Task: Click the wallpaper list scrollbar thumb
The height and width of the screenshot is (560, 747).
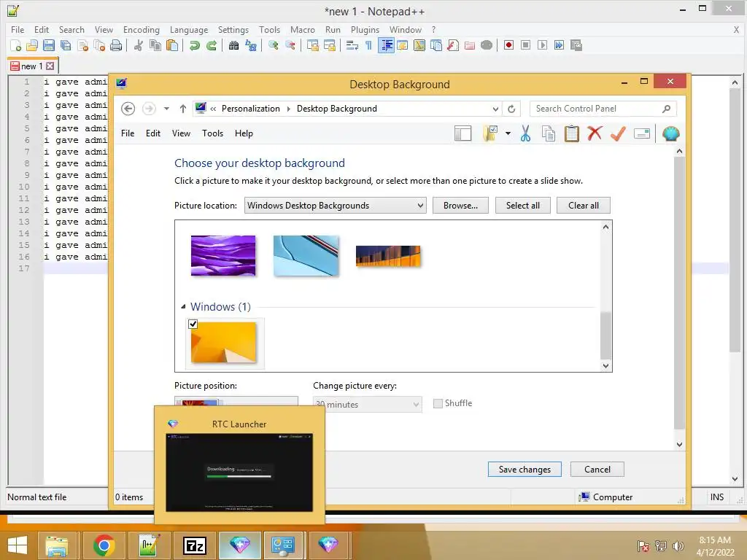Action: [x=605, y=335]
